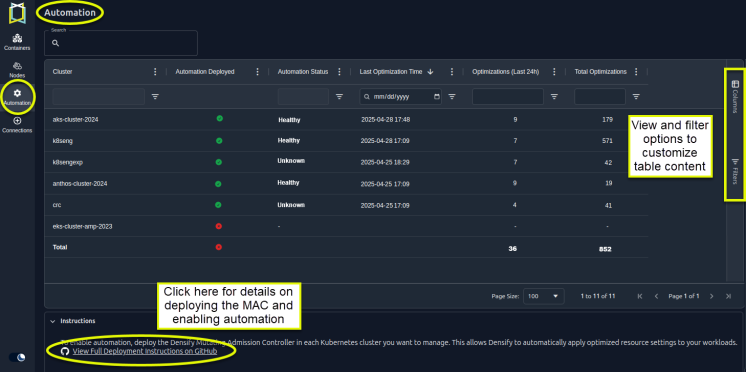
Task: Collapse the Instructions section chevron
Action: [52, 321]
